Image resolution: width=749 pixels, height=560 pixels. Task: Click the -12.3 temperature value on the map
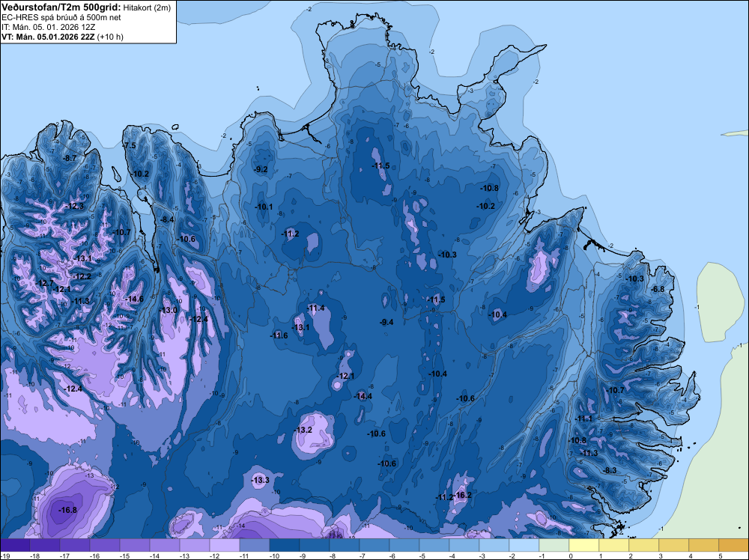pos(75,206)
